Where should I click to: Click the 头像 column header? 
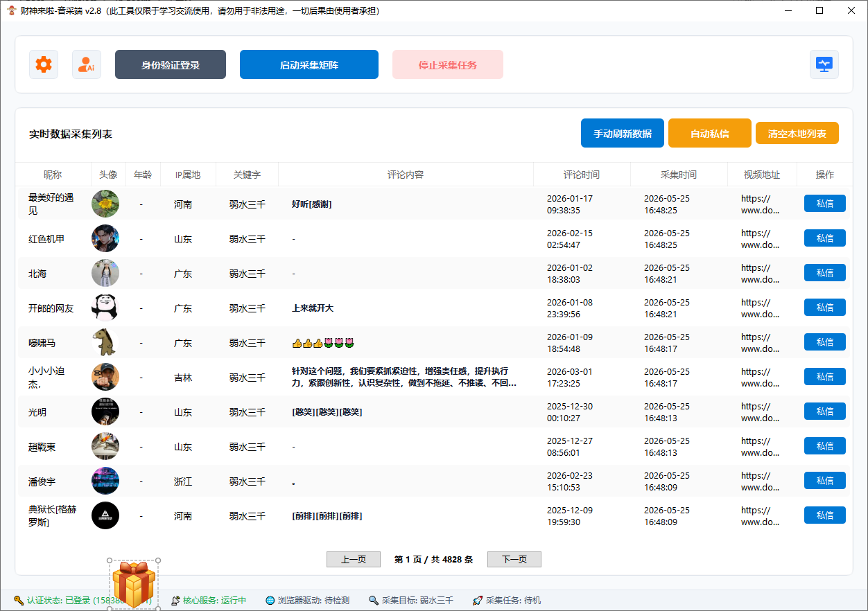click(108, 175)
